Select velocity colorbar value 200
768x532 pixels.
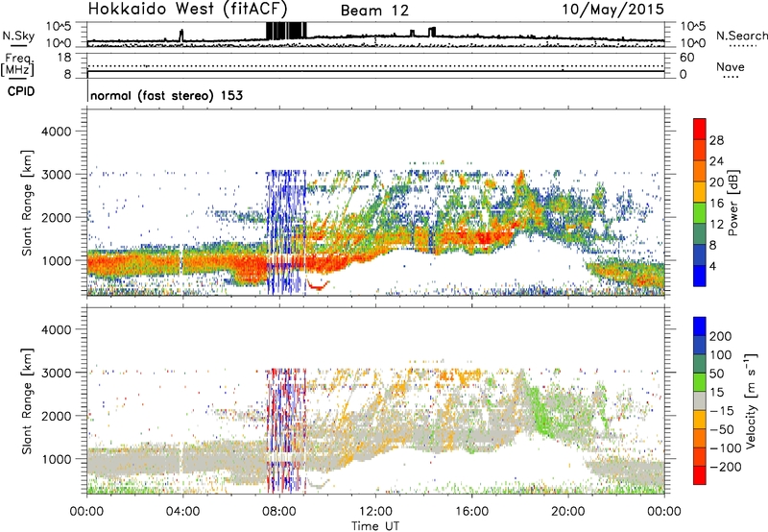[x=721, y=336]
